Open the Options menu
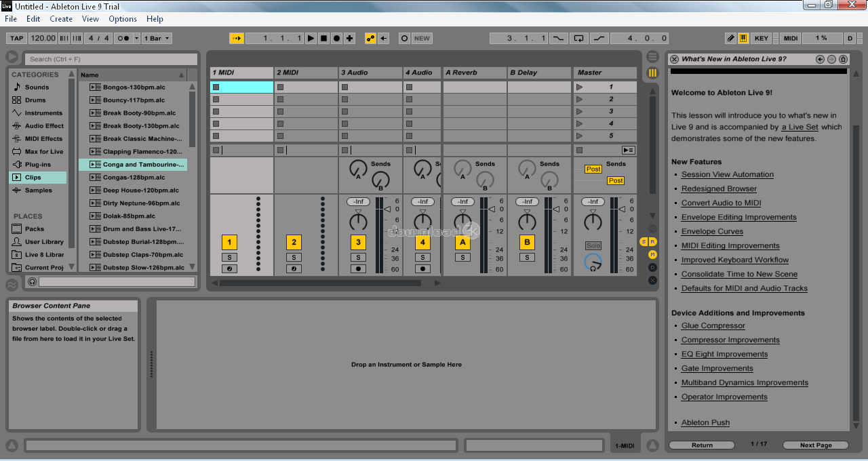The height and width of the screenshot is (461, 868). 123,19
